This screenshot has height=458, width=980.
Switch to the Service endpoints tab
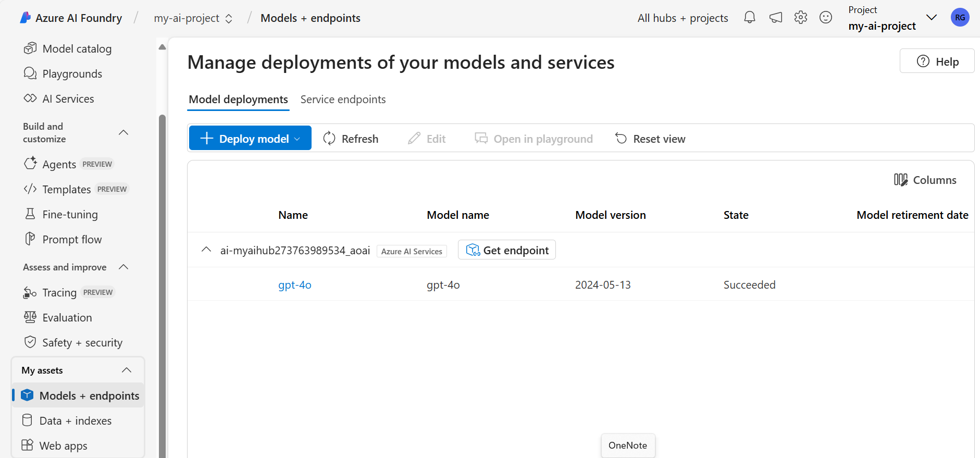[x=343, y=100]
